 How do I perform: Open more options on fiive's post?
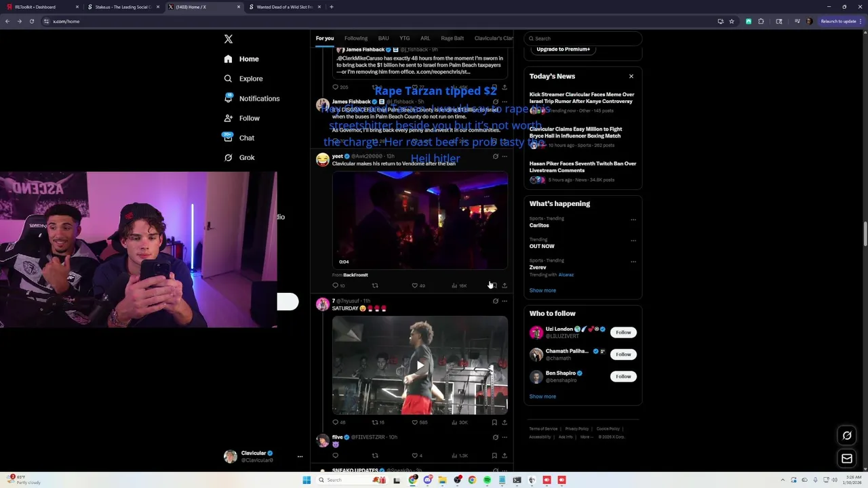pyautogui.click(x=504, y=437)
